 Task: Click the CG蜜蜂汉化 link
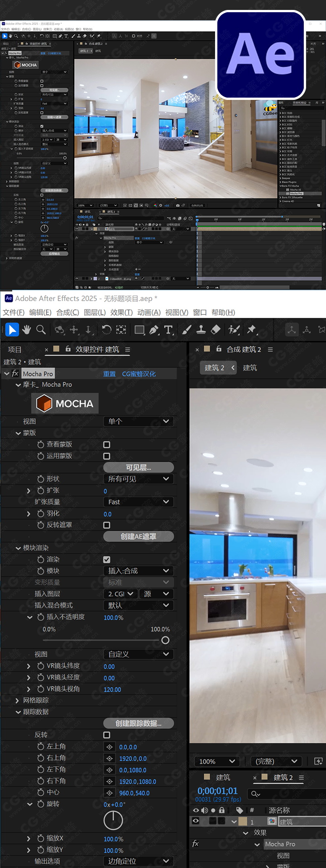coord(139,374)
